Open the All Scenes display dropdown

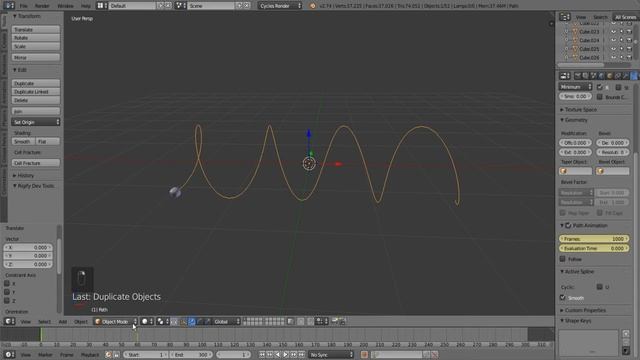[625, 17]
